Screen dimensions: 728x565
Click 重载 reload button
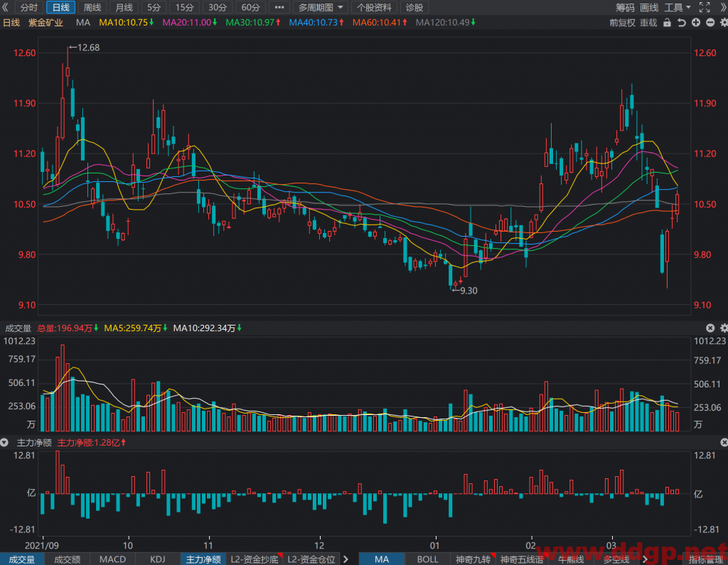coord(648,22)
